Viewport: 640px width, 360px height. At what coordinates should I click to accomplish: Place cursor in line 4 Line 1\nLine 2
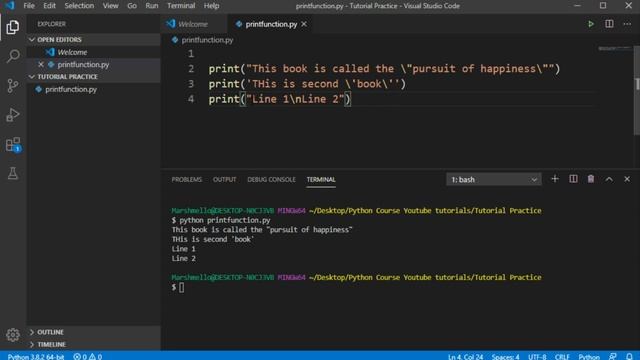(x=280, y=99)
